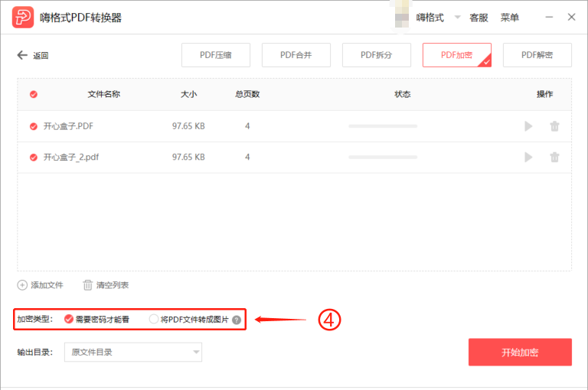The image size is (588, 390).
Task: Click the 文件名称 column header
Action: tap(104, 94)
